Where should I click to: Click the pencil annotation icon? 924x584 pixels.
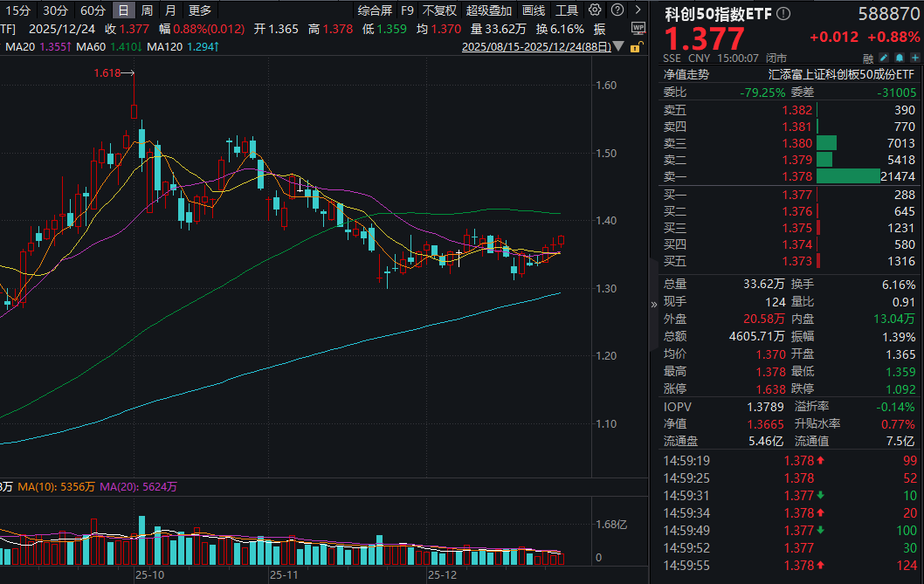click(x=885, y=58)
